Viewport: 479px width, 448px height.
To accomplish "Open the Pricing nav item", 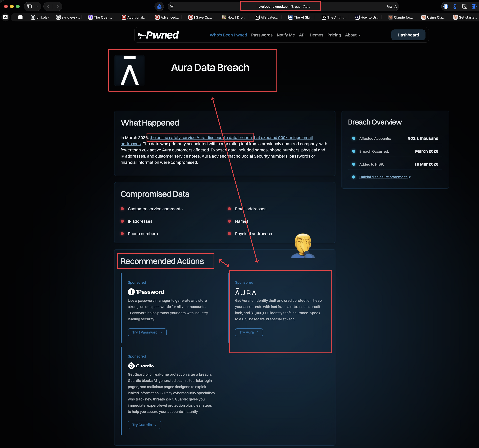I will pos(334,35).
